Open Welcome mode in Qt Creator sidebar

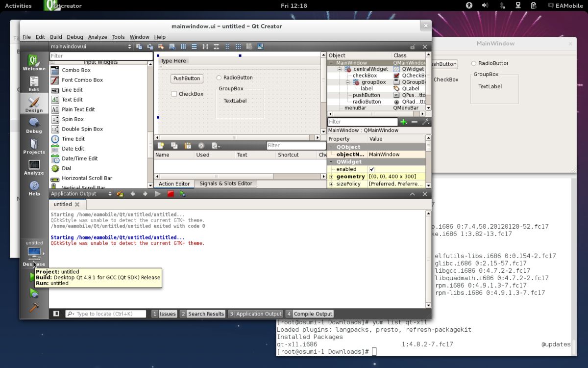coord(34,62)
